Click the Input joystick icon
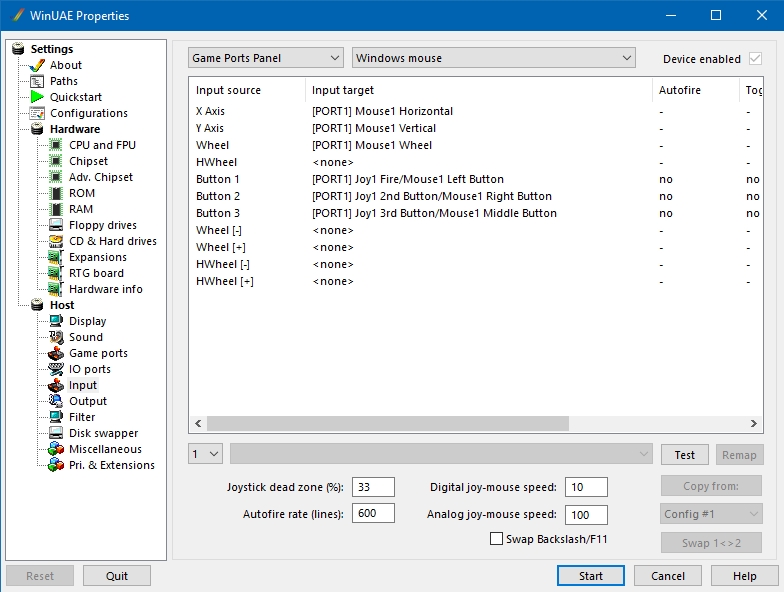The height and width of the screenshot is (592, 784). (56, 386)
